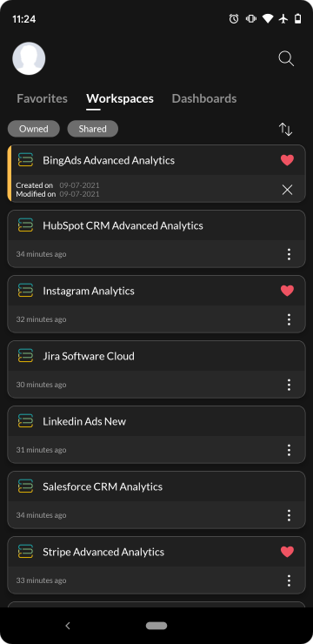
Task: Tap the user profile avatar
Action: [x=29, y=58]
